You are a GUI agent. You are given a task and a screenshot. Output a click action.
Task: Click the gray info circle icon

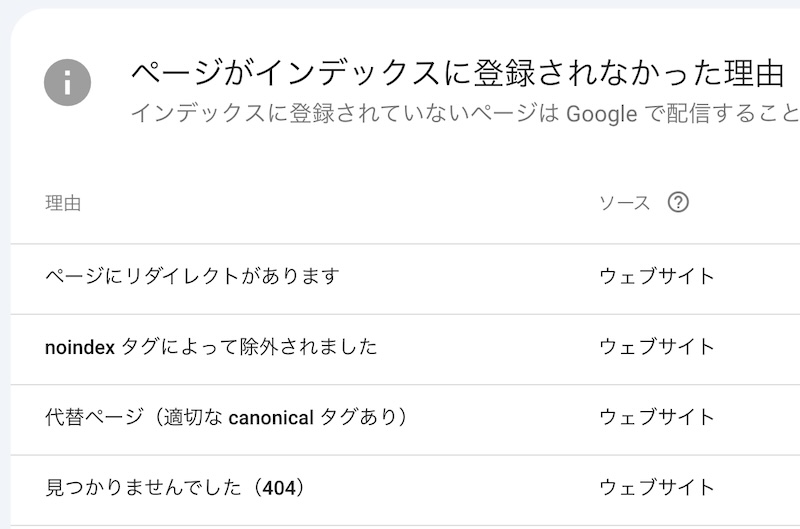click(x=67, y=83)
